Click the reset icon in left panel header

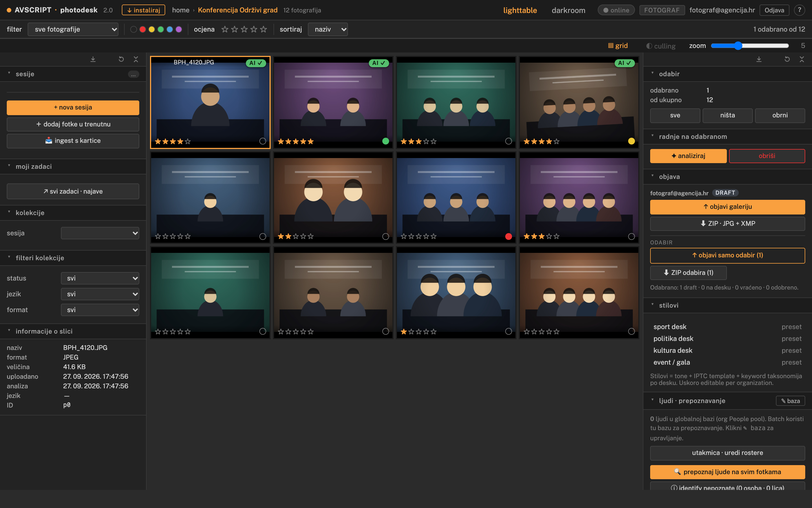tap(121, 59)
